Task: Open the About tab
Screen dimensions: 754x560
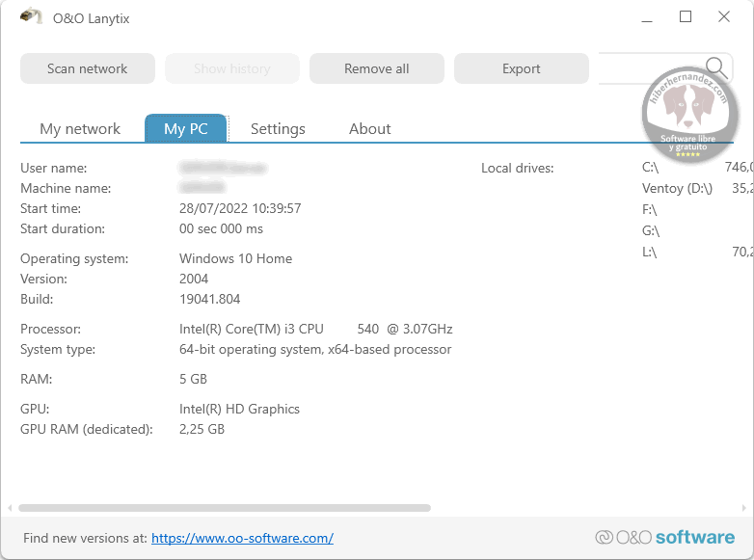Action: tap(370, 129)
